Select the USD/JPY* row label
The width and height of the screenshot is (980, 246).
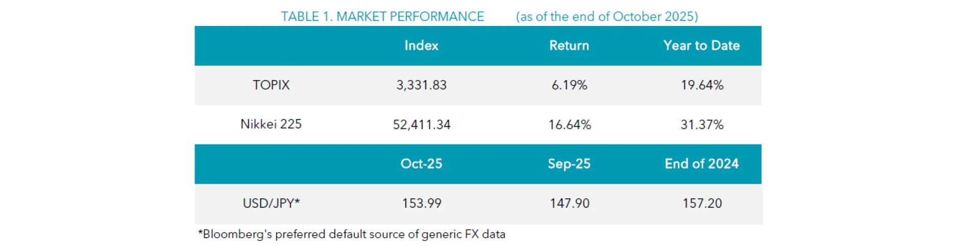(x=271, y=203)
